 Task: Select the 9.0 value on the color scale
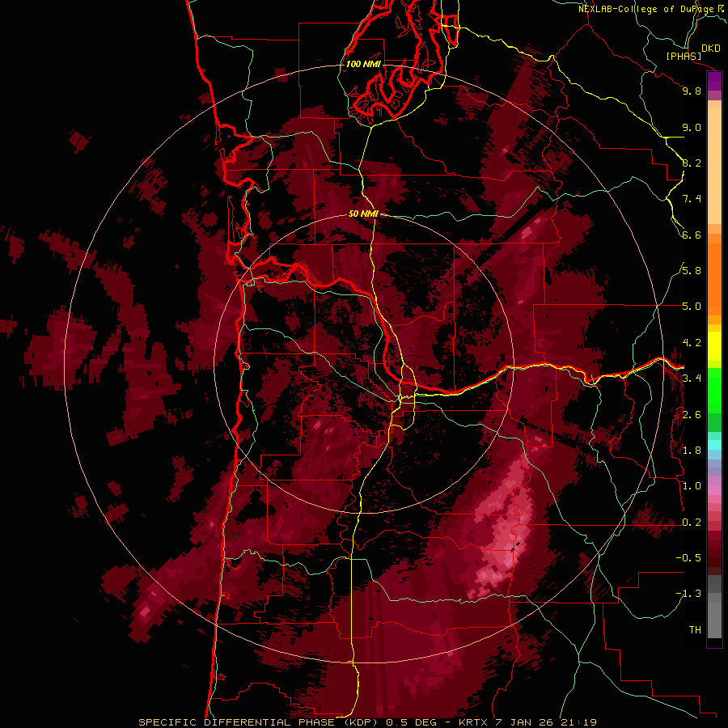pyautogui.click(x=692, y=127)
